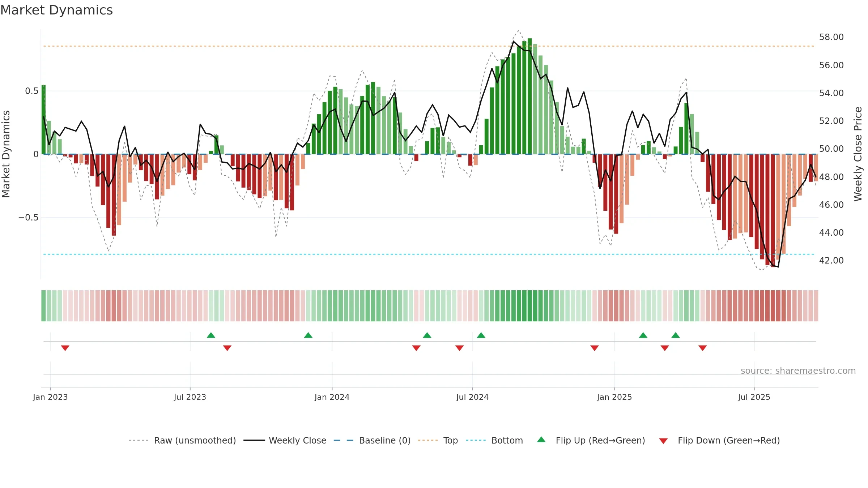
Task: Click the 54.00 price axis label
Action: pos(831,93)
